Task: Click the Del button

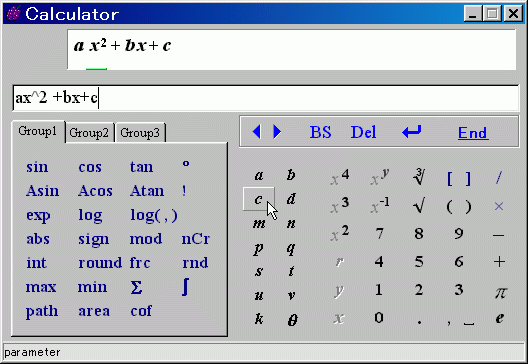Action: pyautogui.click(x=363, y=132)
